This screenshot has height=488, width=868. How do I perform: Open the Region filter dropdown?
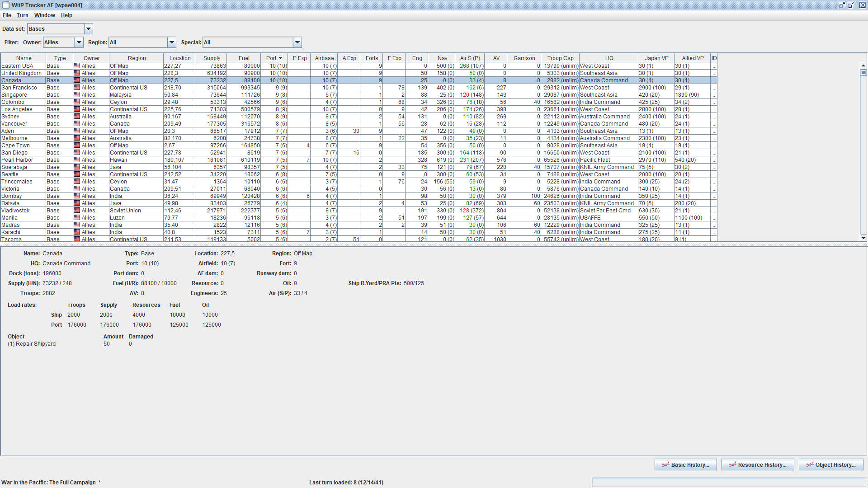[172, 42]
